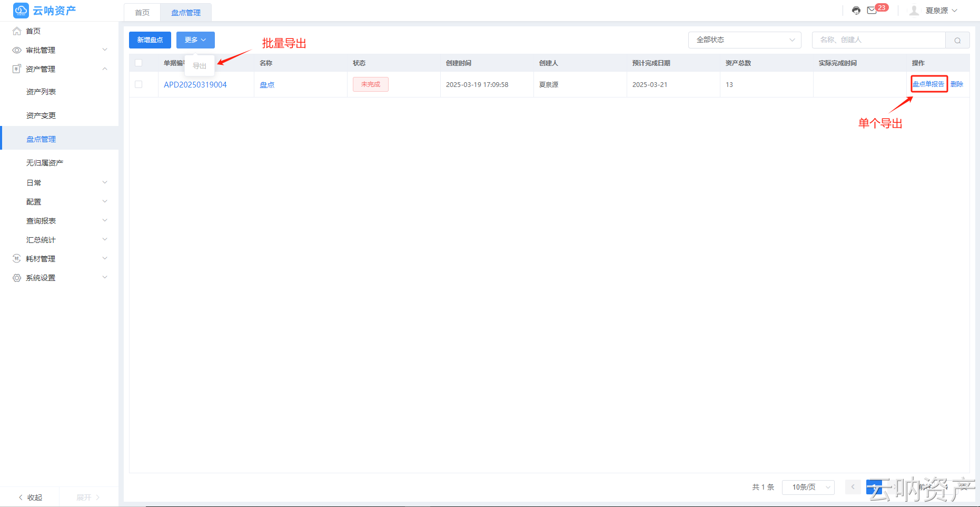
Task: Switch to the 首页 tab
Action: point(142,12)
